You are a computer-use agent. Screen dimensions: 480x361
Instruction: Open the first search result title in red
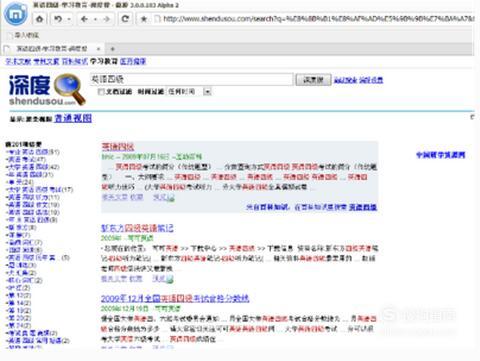point(118,147)
